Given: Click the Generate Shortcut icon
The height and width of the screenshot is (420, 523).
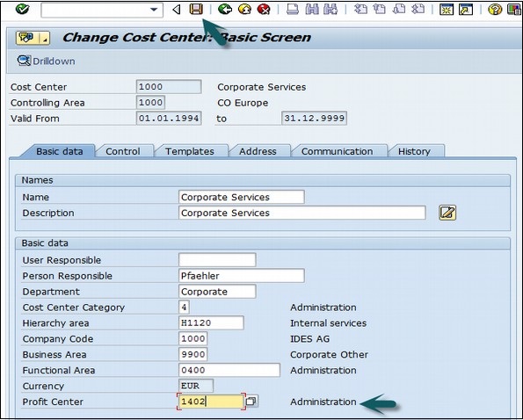Looking at the screenshot, I should point(466,10).
